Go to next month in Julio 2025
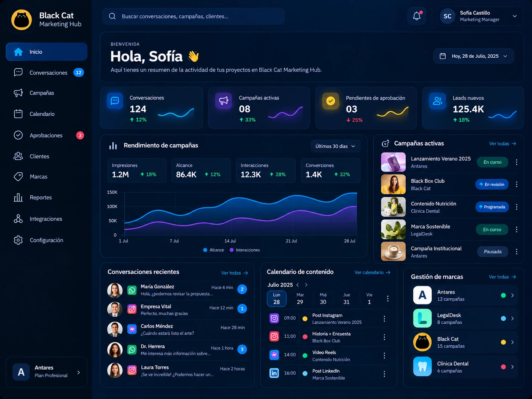This screenshot has width=532, height=399. pyautogui.click(x=306, y=285)
